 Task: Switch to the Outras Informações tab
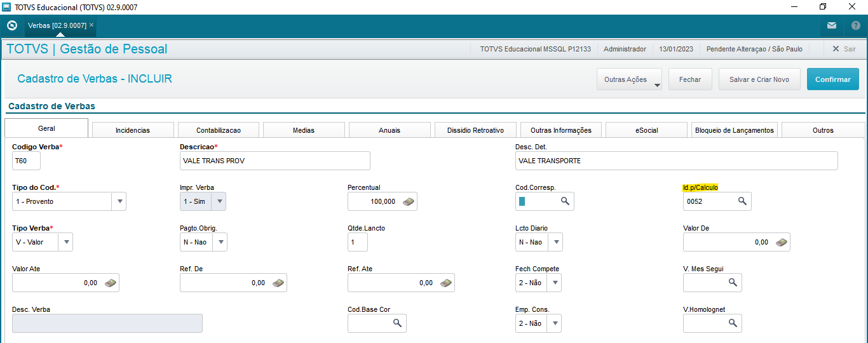click(x=561, y=130)
